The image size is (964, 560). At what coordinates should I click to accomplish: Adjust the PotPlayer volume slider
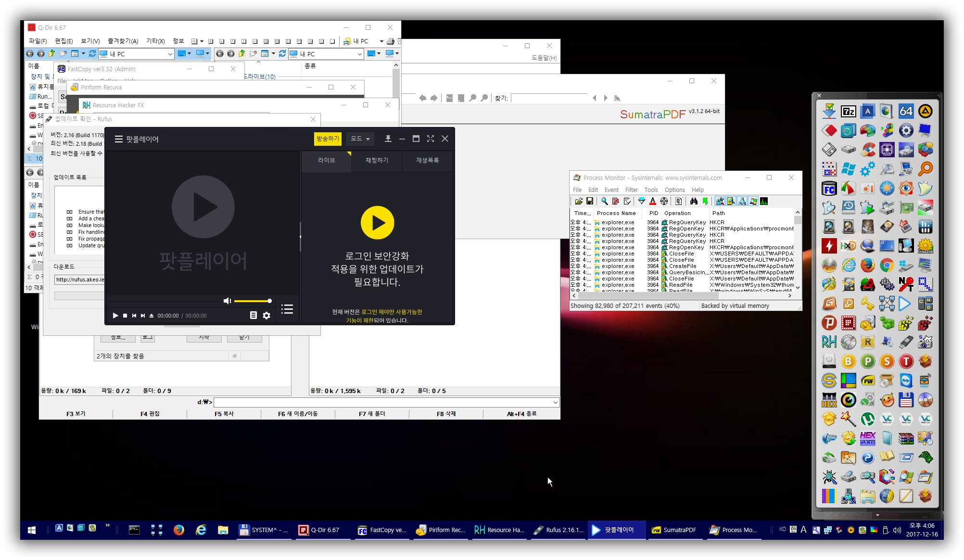pyautogui.click(x=253, y=301)
